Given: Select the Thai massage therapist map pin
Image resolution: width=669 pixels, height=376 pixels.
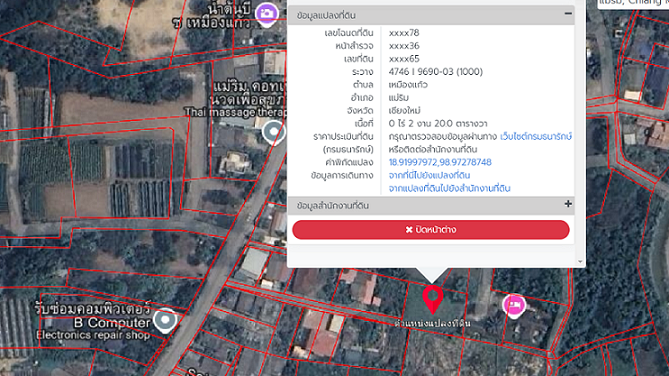Looking at the screenshot, I should pos(273,132).
